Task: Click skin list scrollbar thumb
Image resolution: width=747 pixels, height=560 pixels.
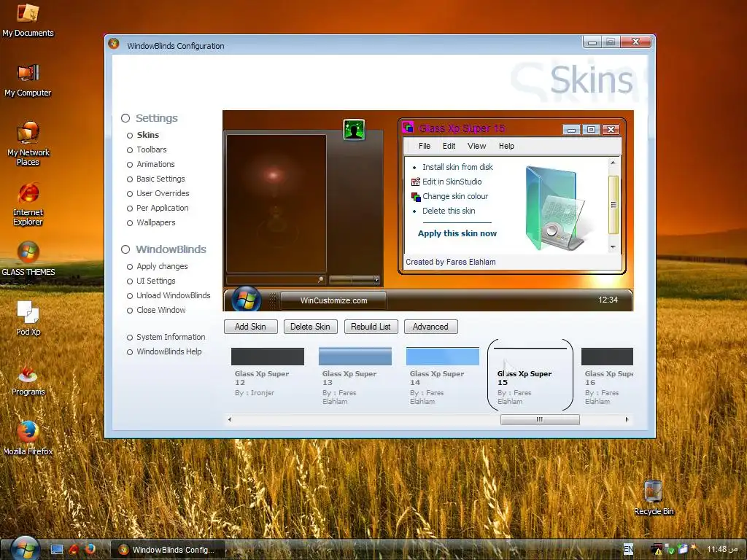Action: (x=540, y=419)
